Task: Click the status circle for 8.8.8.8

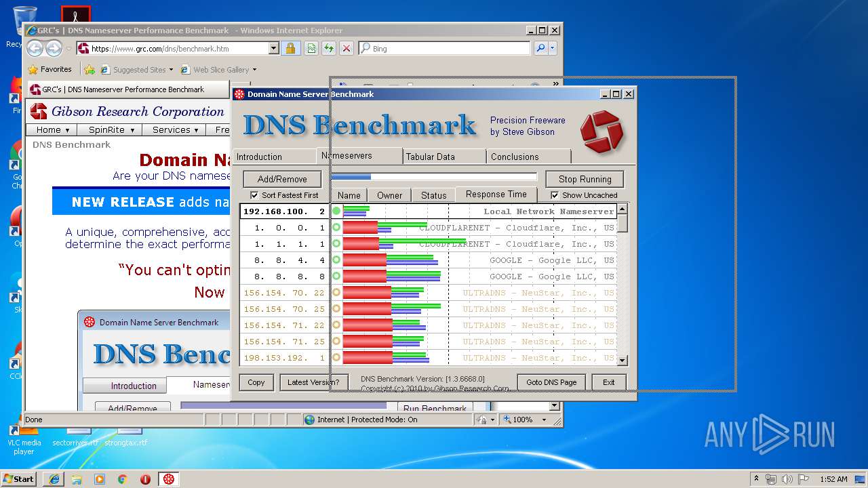Action: [336, 277]
